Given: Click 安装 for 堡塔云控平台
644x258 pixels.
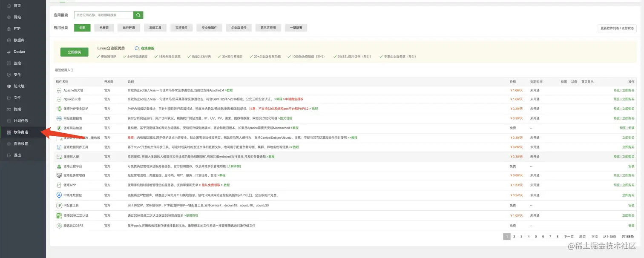Looking at the screenshot, I should (x=631, y=166).
